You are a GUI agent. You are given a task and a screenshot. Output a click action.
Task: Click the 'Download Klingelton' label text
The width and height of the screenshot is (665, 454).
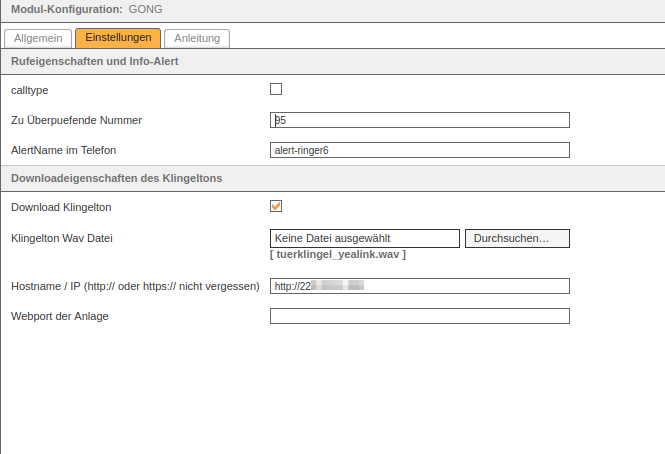point(60,207)
